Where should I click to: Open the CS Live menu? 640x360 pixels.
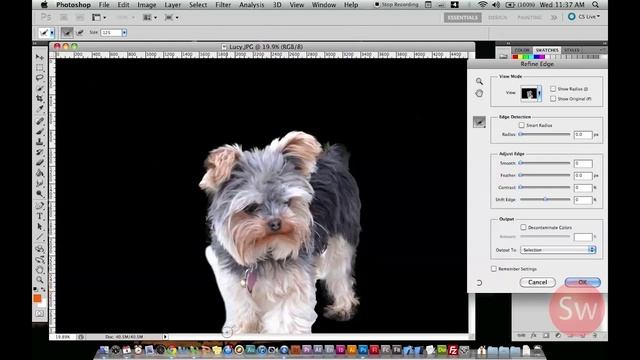point(584,17)
